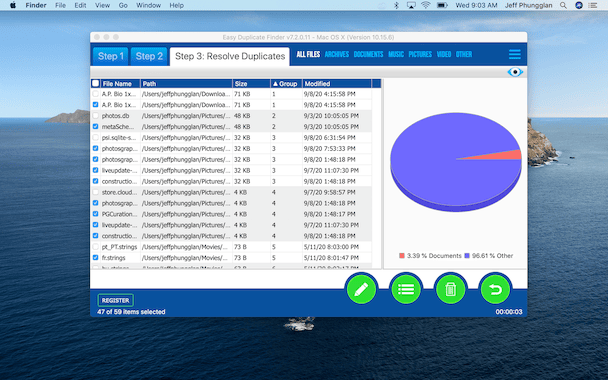
Task: Uncheck the fr.strings file checkbox
Action: coord(95,257)
